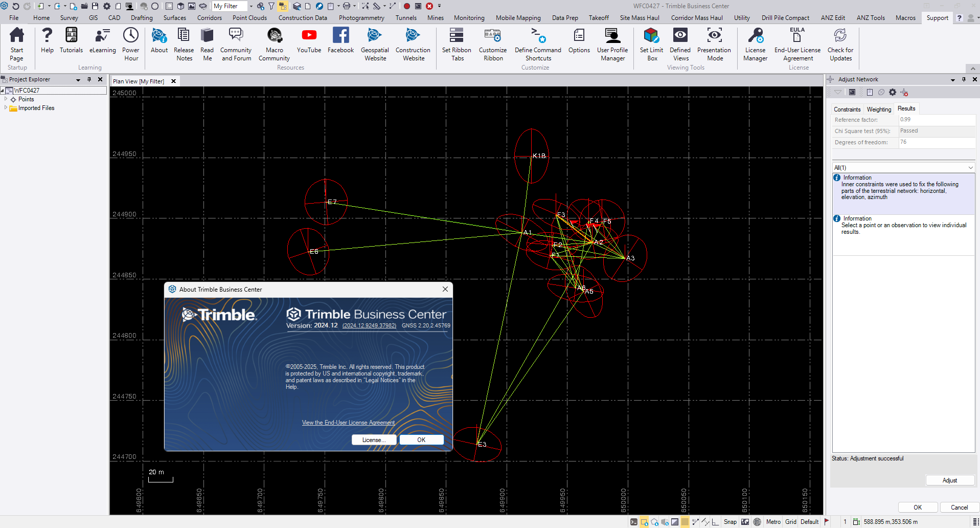Switch to the Weighting tab
Image resolution: width=980 pixels, height=528 pixels.
click(879, 109)
